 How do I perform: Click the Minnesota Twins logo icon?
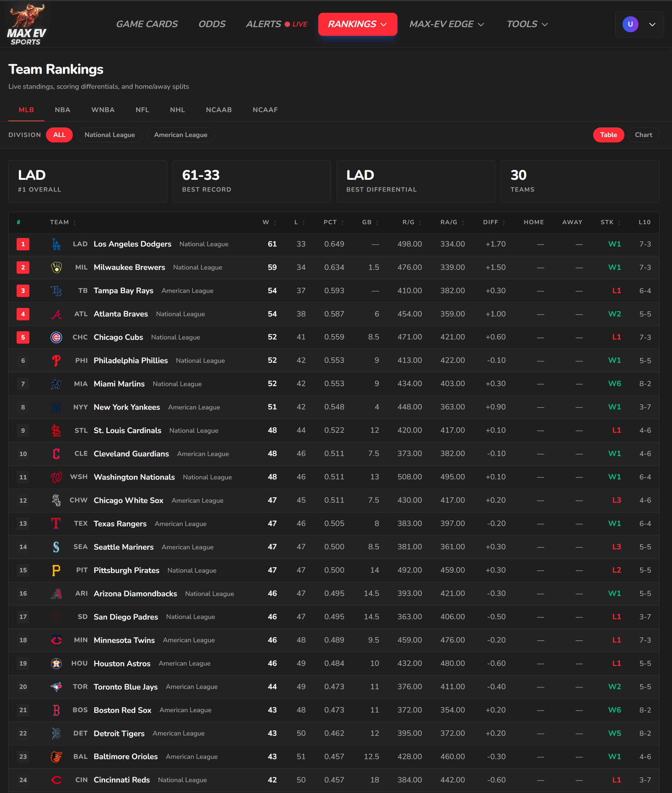(57, 640)
